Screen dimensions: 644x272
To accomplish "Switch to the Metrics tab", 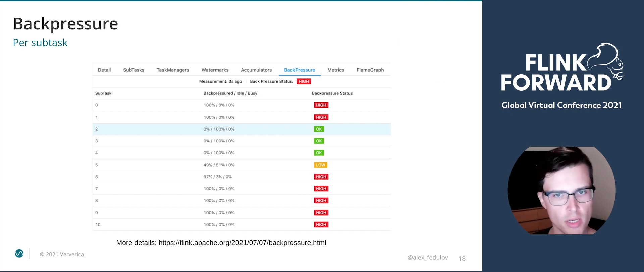I will click(336, 70).
